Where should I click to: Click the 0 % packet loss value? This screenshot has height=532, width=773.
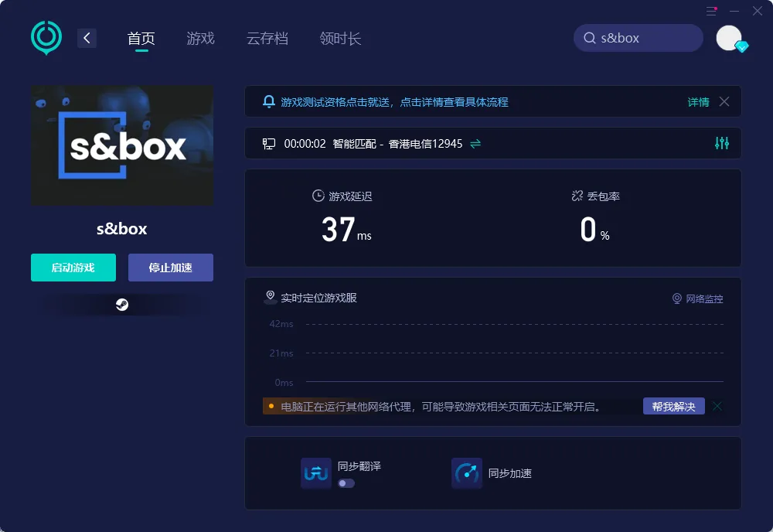[595, 230]
